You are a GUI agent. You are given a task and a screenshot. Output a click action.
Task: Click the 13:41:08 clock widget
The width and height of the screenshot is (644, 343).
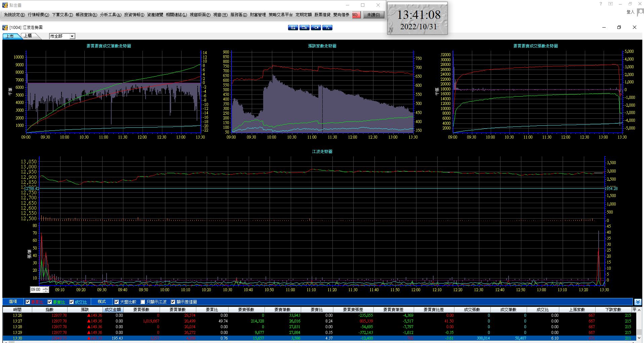click(417, 18)
